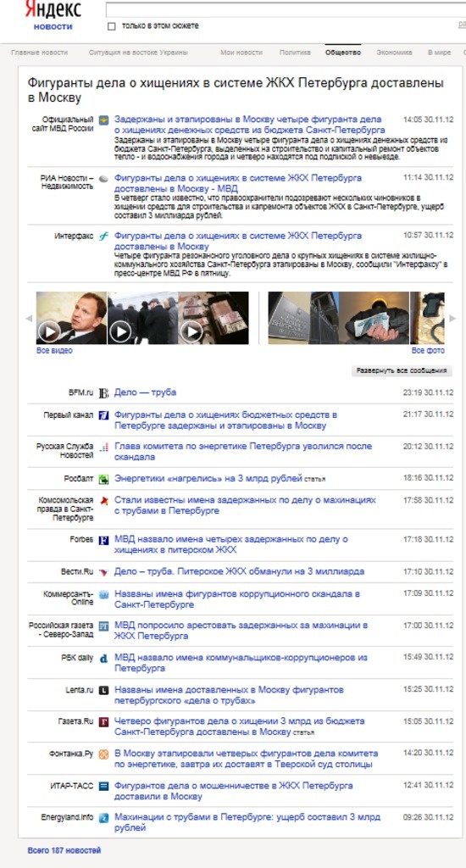466x868 pixels.
Task: Open the 'Дело — труба' BFM.ru article
Action: 145,392
